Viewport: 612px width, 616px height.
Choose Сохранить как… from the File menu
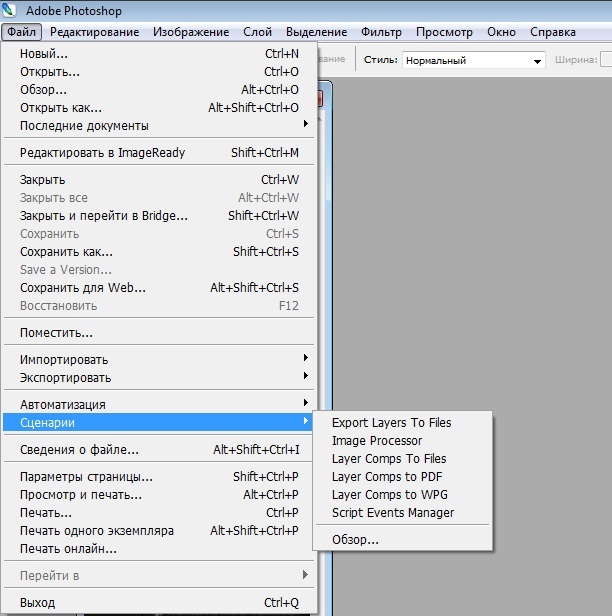coord(66,252)
